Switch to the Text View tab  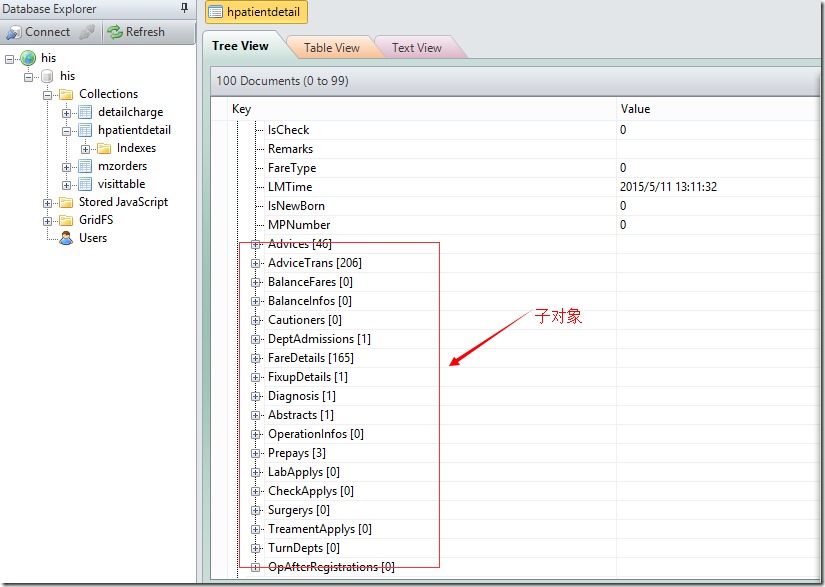pyautogui.click(x=416, y=47)
